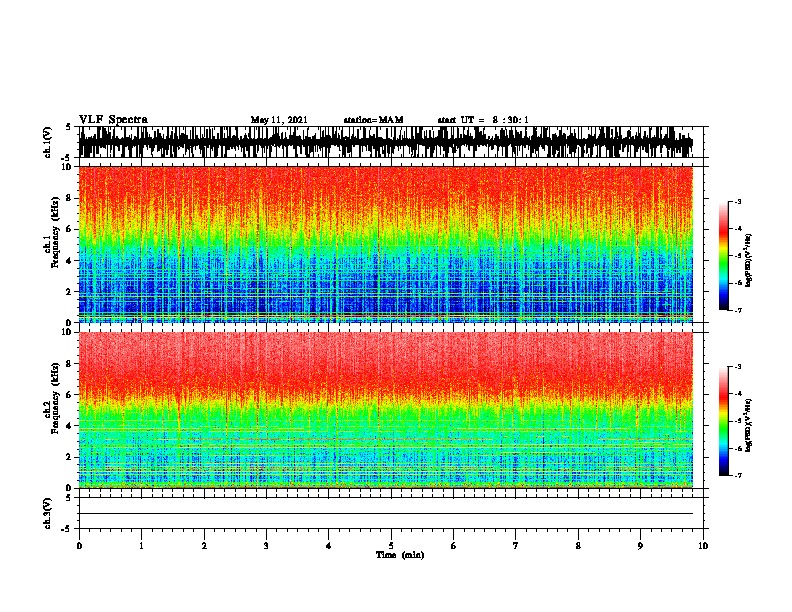
Task: Click the "2" kHz tick of ch.2 frequency axis
Action: [x=70, y=457]
